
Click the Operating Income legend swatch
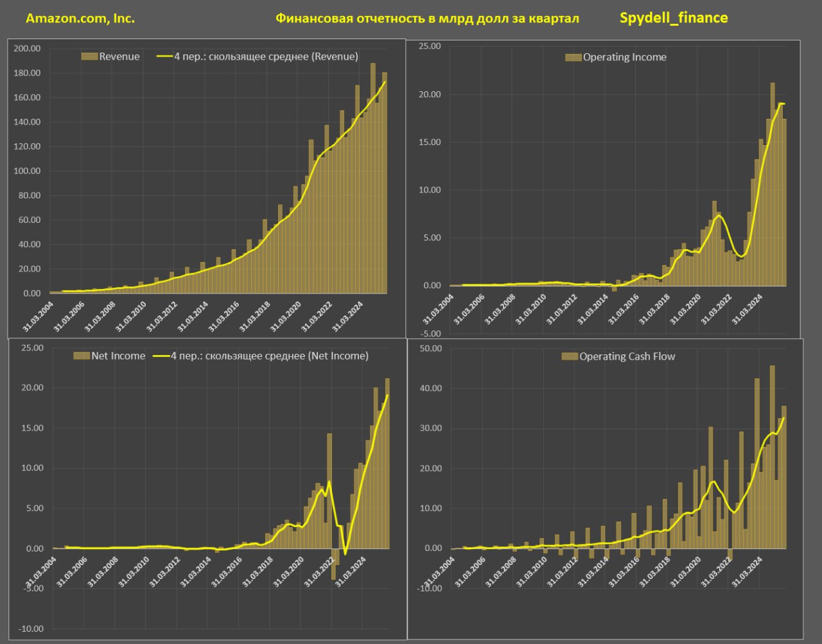point(573,57)
